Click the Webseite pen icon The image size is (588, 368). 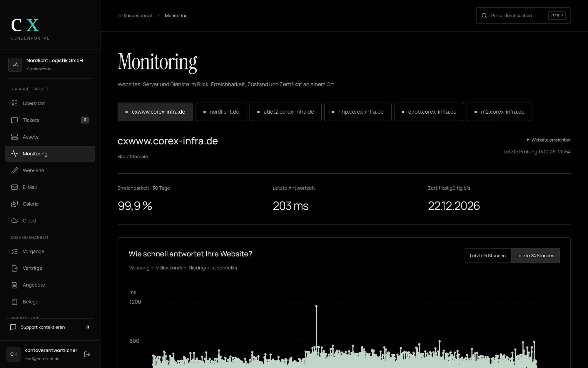point(14,170)
